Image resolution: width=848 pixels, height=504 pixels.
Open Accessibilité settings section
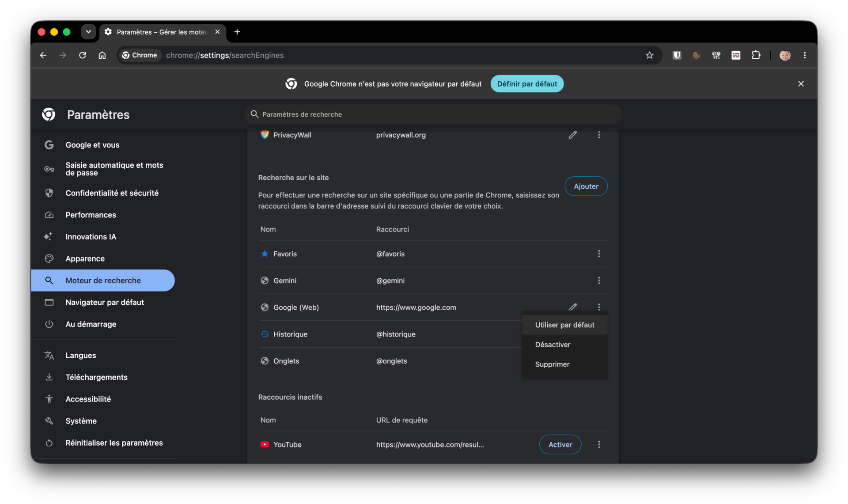point(103,399)
